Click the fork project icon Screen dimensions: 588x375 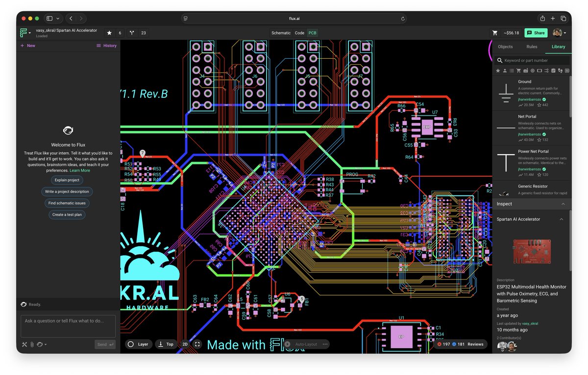pos(132,33)
